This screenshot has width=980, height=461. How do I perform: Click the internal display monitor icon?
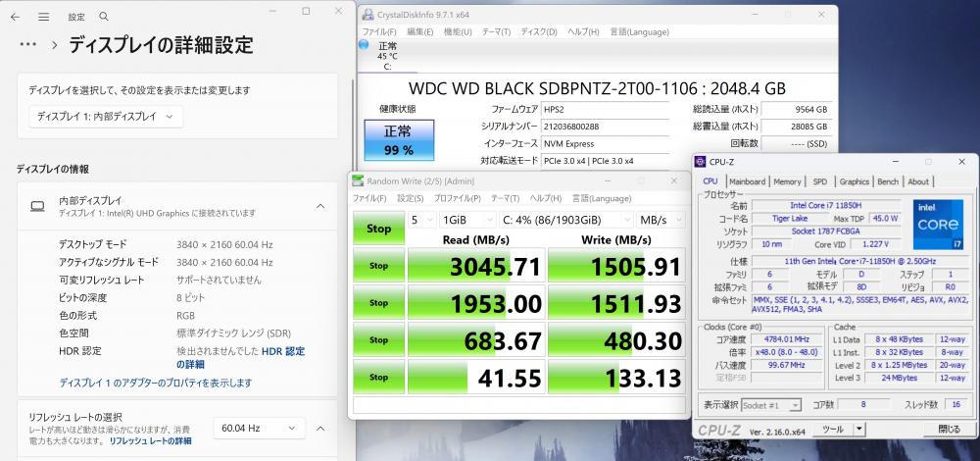(x=37, y=206)
